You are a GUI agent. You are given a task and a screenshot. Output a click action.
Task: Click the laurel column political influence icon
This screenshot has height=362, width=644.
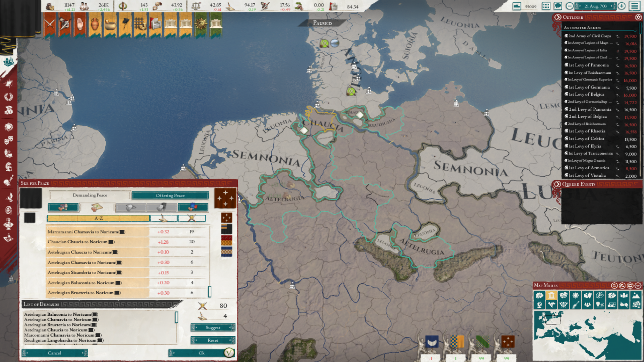point(123,6)
